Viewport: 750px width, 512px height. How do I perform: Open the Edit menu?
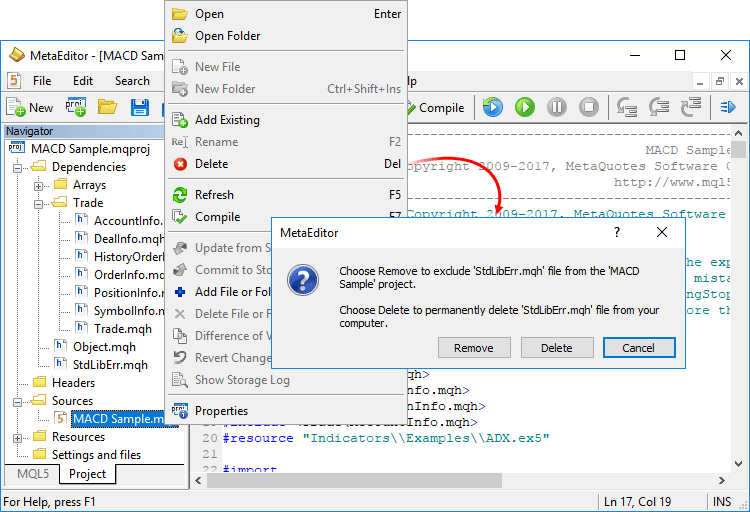(x=83, y=81)
